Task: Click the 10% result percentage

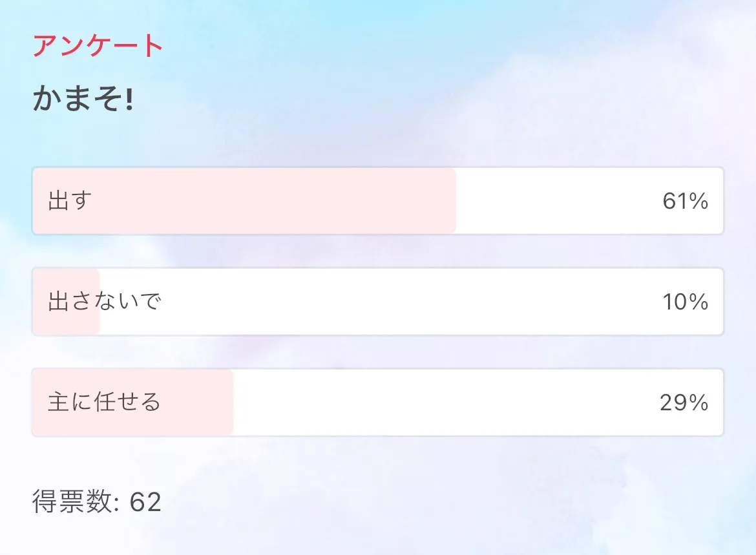Action: 685,302
